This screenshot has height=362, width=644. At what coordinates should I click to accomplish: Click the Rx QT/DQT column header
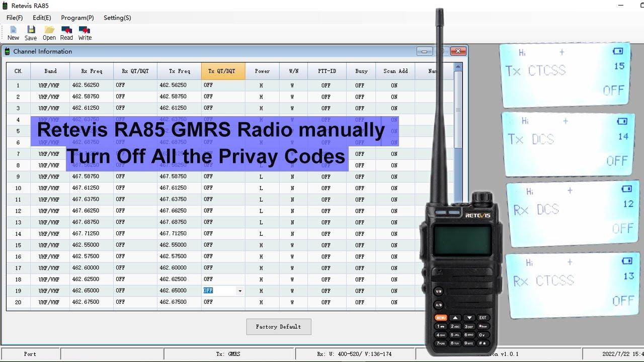point(135,71)
